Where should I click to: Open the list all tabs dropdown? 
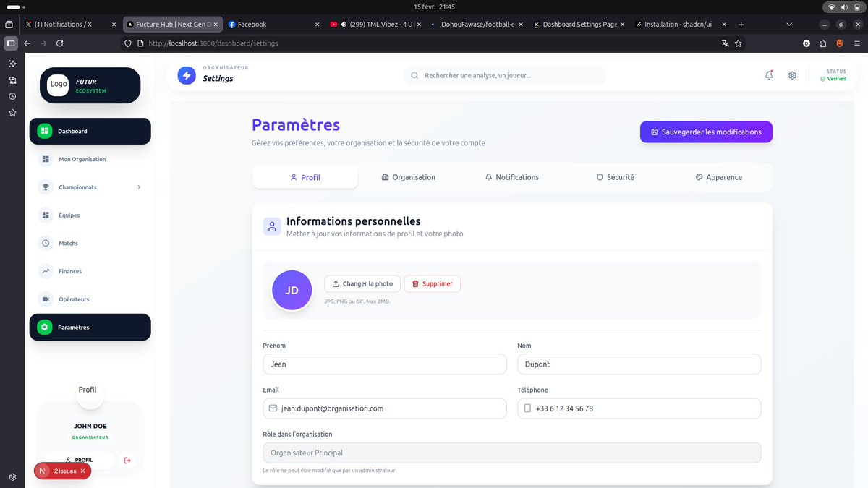click(x=789, y=24)
